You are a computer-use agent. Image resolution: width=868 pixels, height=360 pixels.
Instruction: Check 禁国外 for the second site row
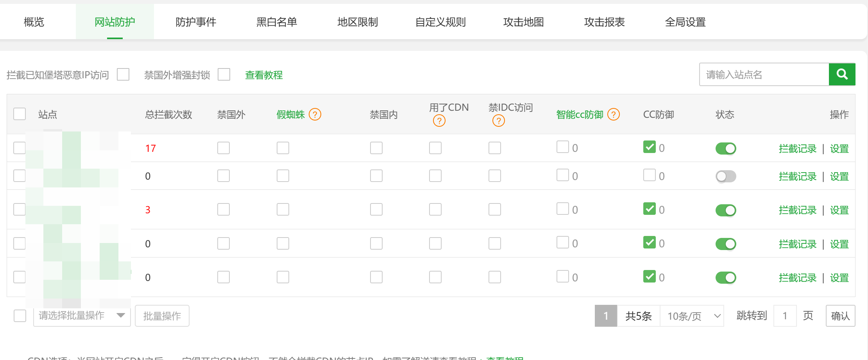[x=223, y=175]
